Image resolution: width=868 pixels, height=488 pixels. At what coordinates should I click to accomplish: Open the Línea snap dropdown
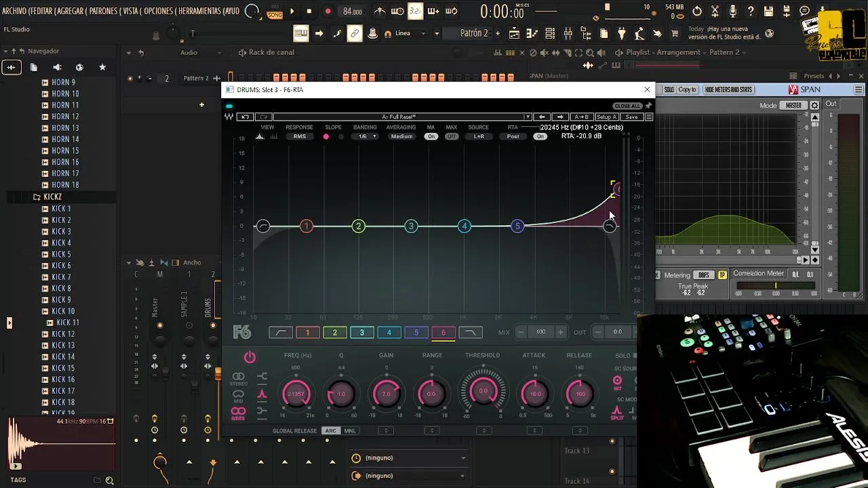tap(410, 33)
